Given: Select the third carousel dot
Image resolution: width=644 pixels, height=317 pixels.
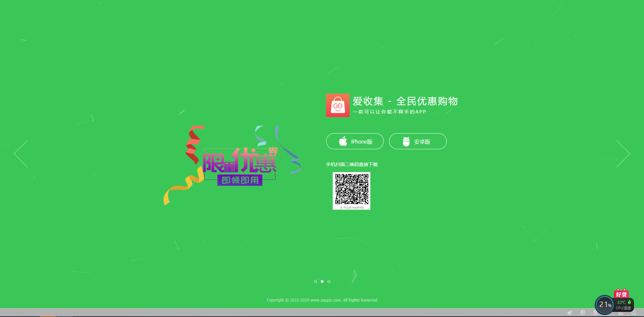Looking at the screenshot, I should click(329, 281).
